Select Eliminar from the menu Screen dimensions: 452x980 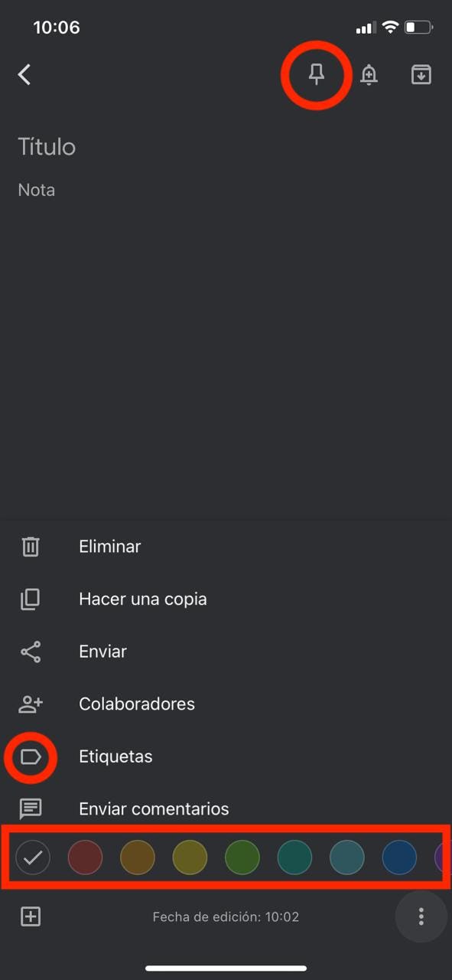point(109,546)
